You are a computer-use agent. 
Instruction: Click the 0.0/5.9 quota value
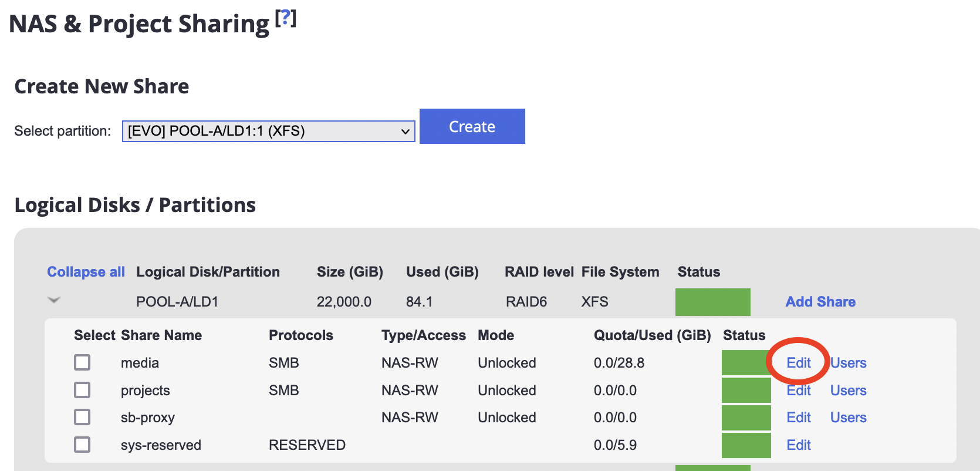615,445
